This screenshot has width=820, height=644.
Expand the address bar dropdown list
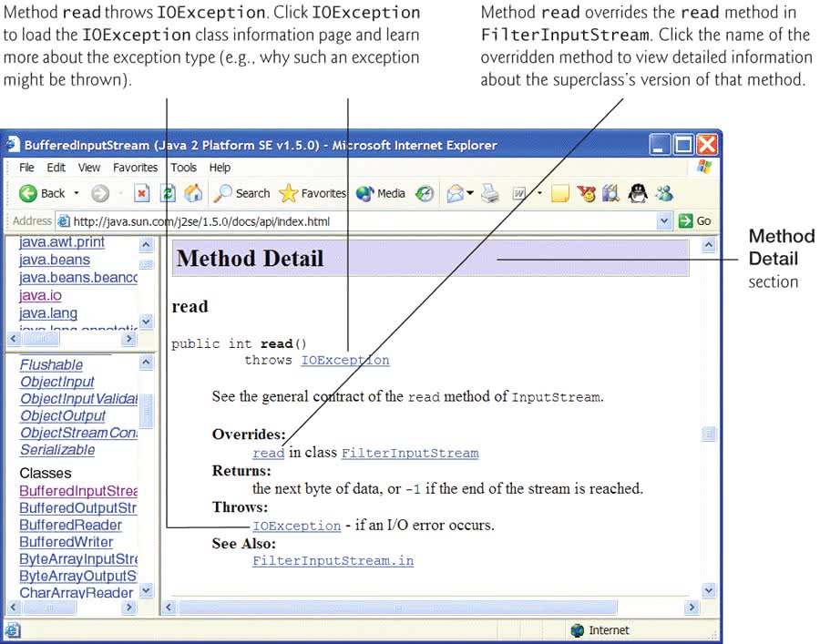(663, 221)
